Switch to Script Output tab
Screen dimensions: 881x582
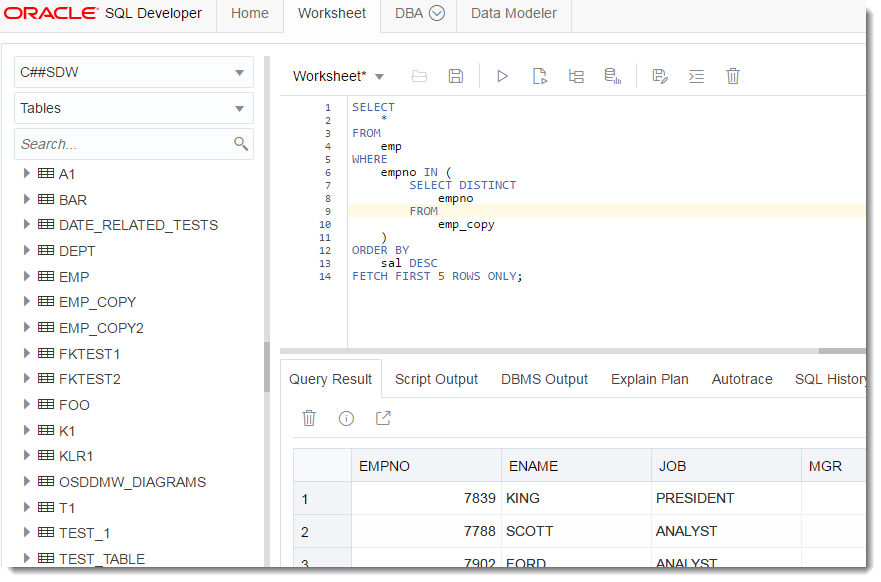436,379
